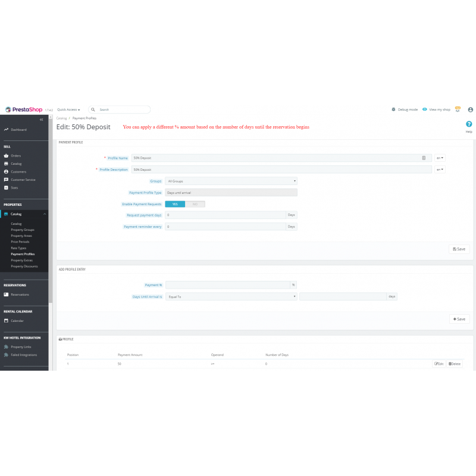476x476 pixels.
Task: Delete the profile entry row 1
Action: pos(455,364)
